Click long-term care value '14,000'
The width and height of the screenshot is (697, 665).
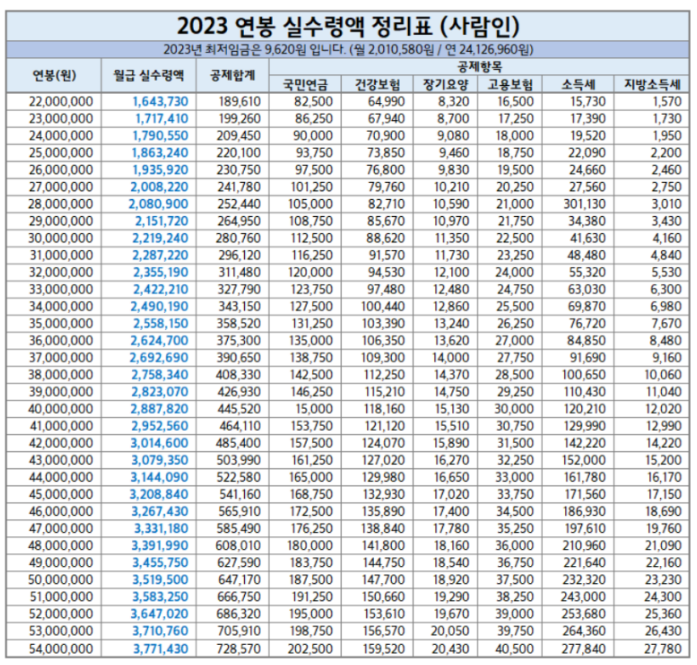pos(451,358)
